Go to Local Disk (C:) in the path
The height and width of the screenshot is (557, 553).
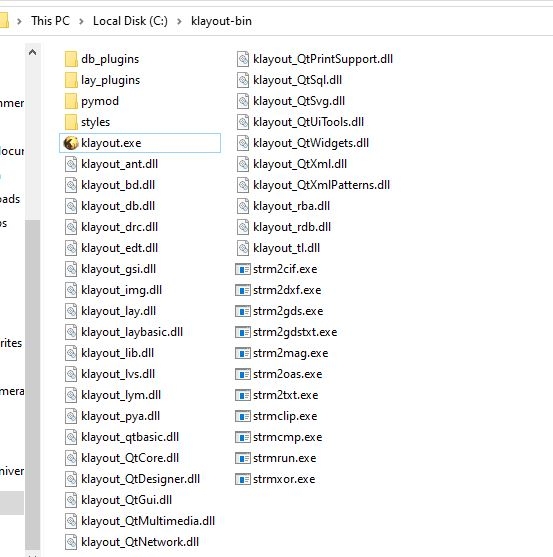(130, 21)
